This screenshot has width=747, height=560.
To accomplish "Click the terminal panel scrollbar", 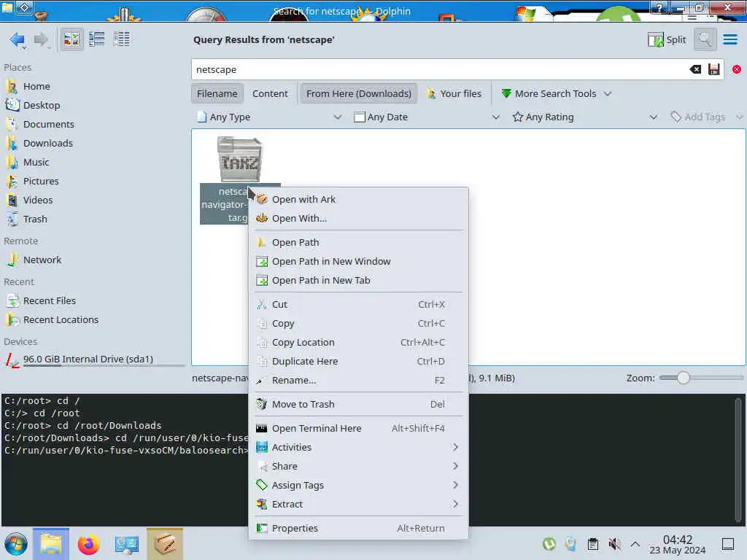I will point(738,459).
